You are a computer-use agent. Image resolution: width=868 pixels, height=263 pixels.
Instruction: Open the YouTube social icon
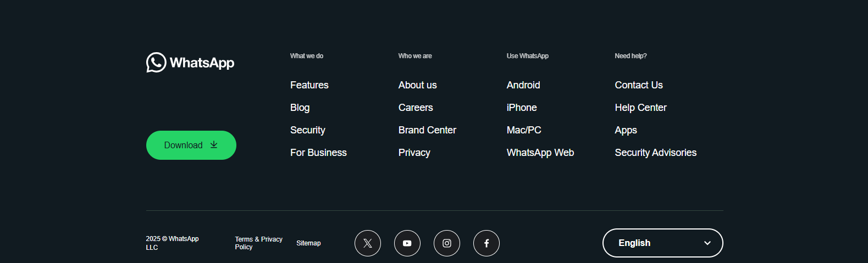click(x=407, y=243)
